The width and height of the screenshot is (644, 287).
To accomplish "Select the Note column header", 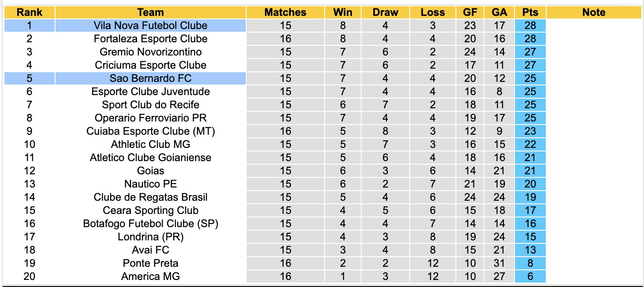I will point(594,12).
